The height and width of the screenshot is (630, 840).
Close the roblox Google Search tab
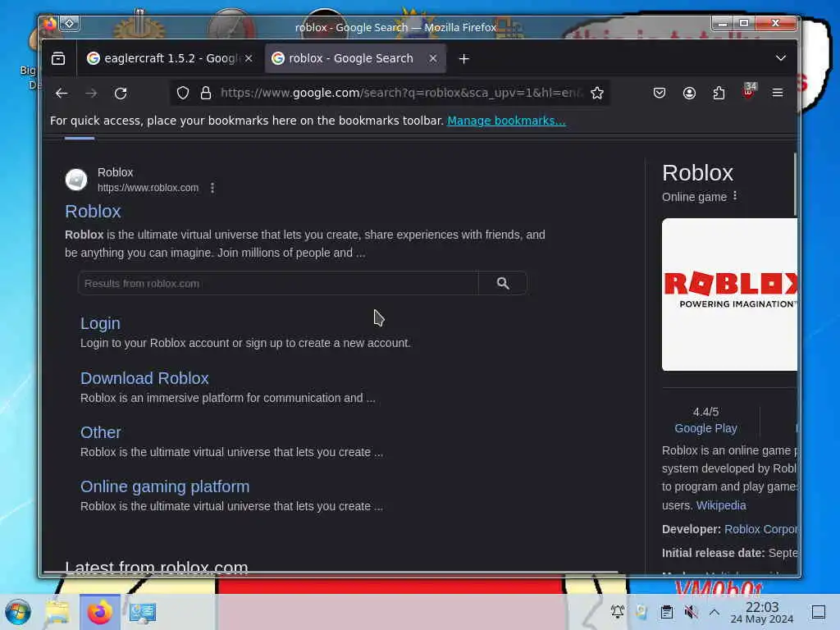pos(433,58)
